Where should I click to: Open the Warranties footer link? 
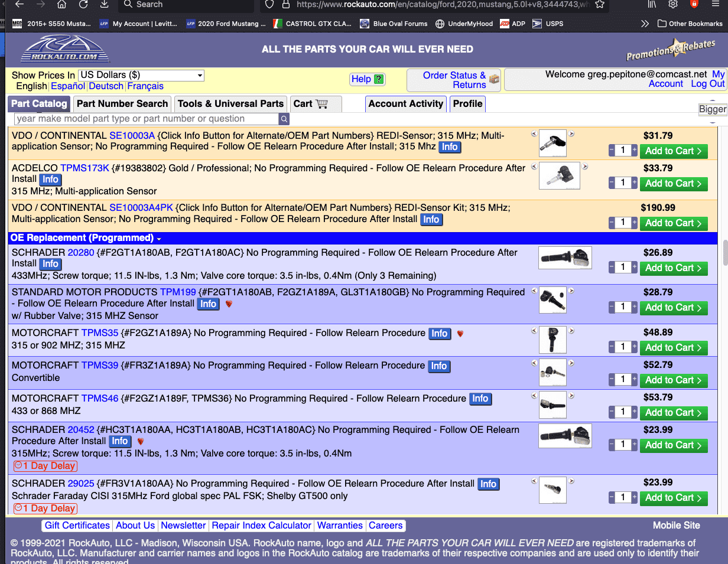click(340, 526)
